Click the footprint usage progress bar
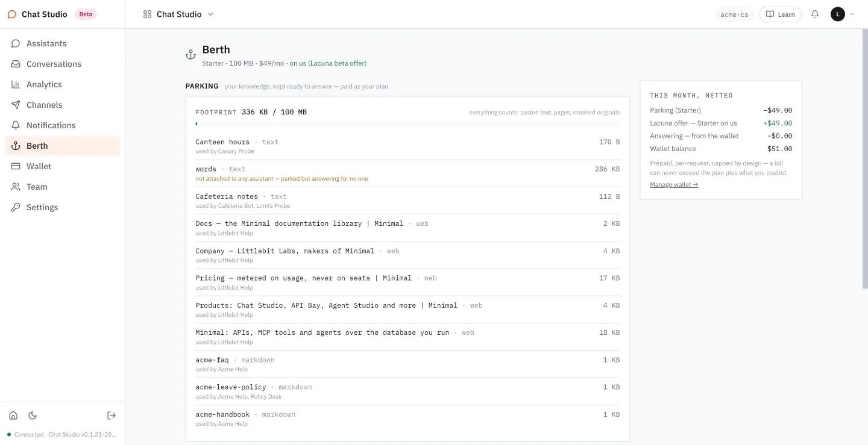The height and width of the screenshot is (445, 868). (x=407, y=124)
